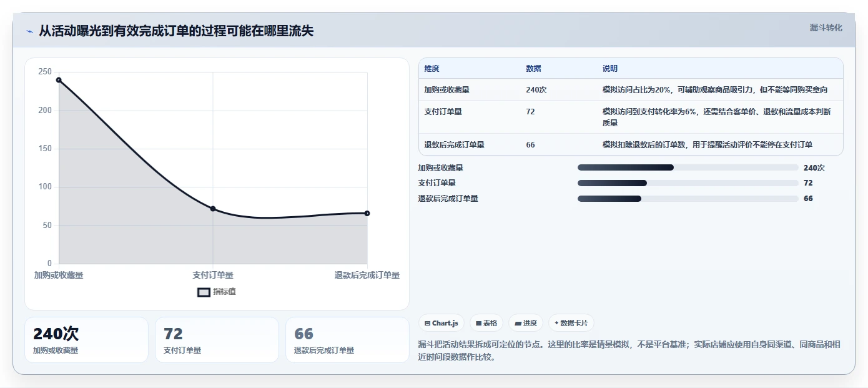Click the lightning icon beside the title
Viewport: 868px width, 388px height.
tap(30, 31)
